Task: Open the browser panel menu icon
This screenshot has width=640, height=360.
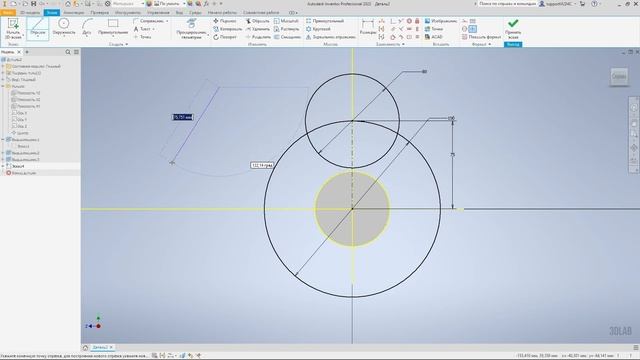Action: [x=76, y=52]
